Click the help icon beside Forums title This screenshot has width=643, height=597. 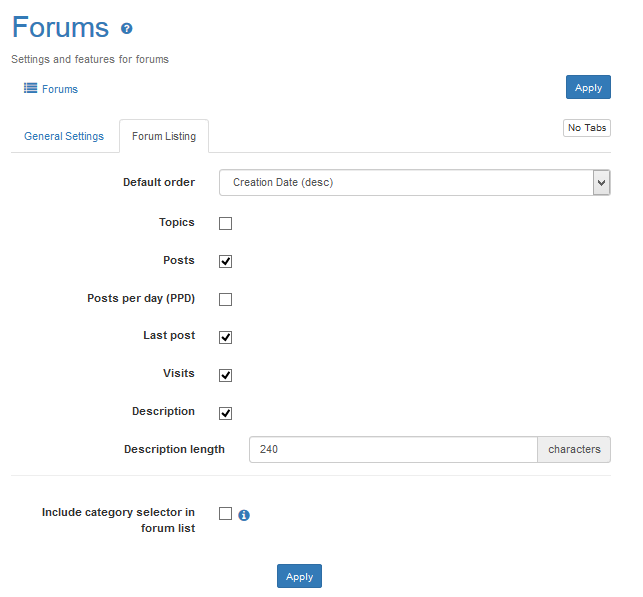click(x=126, y=29)
